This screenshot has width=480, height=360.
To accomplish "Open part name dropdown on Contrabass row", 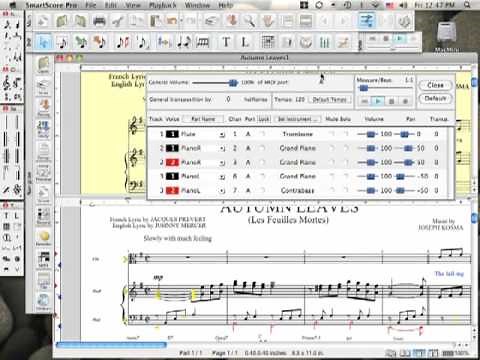I will 222,191.
